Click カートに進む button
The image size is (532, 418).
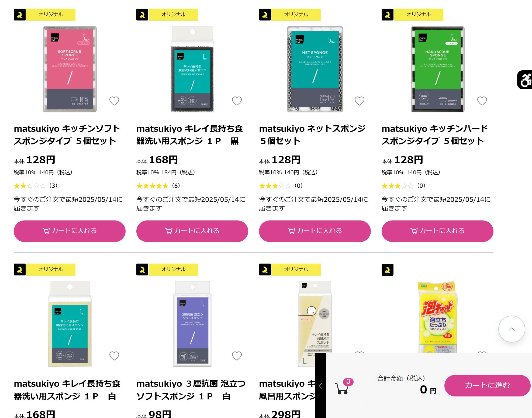487,385
